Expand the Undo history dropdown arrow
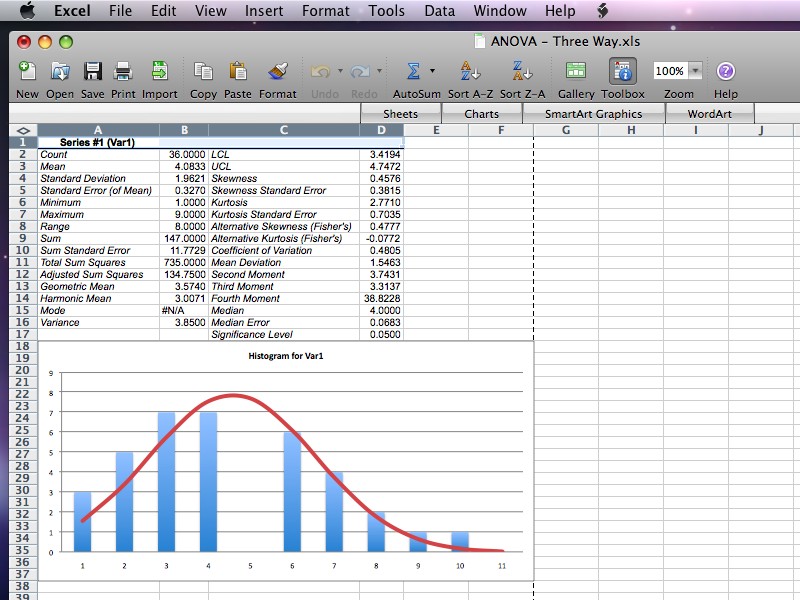800x600 pixels. click(340, 72)
